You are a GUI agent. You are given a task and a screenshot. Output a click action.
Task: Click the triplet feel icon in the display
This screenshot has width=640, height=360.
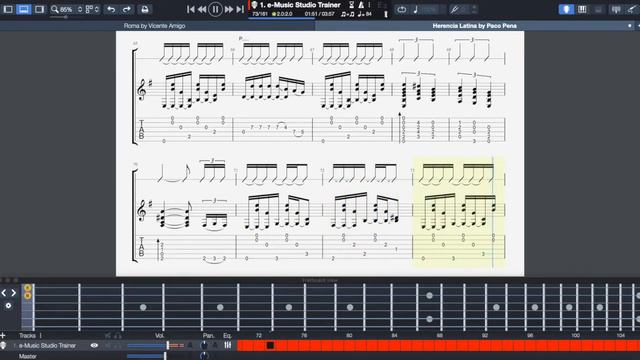347,14
